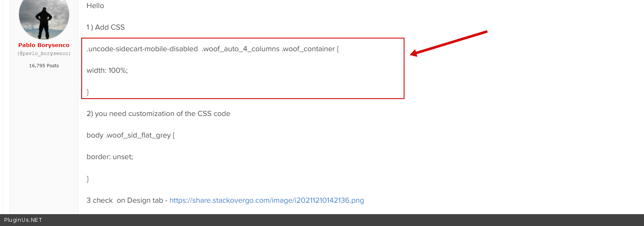Click the 'Hello' greeting text
This screenshot has width=644, height=226.
(95, 6)
